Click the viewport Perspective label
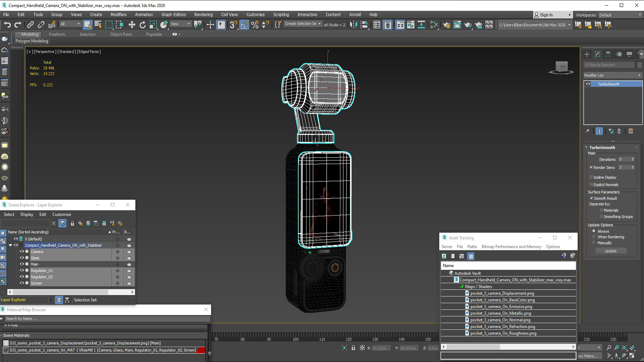Viewport: 644px width, 362px height. click(45, 51)
